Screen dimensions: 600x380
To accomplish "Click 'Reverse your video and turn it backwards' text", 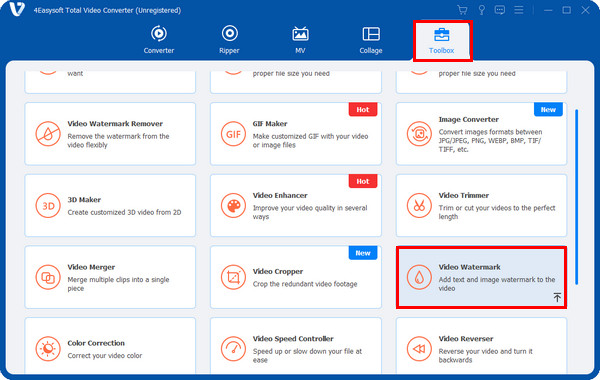I will [485, 356].
